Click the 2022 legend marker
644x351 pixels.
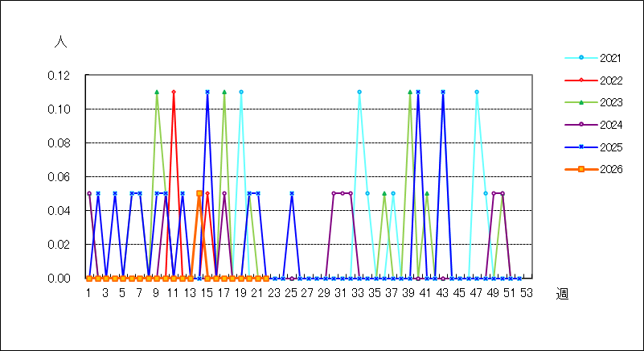point(581,81)
